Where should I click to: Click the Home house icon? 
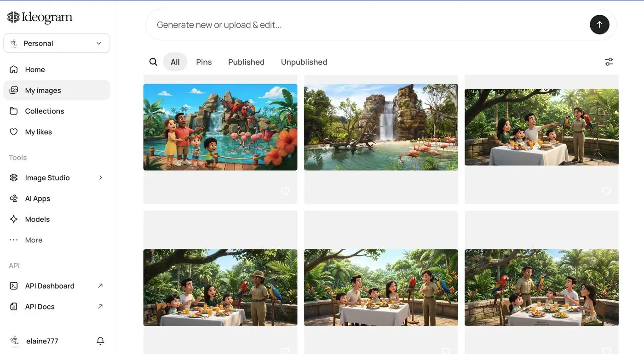coord(14,69)
